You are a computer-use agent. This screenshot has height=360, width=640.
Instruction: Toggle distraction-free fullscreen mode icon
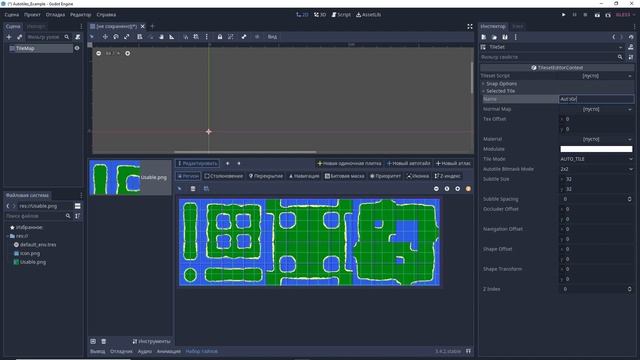470,26
